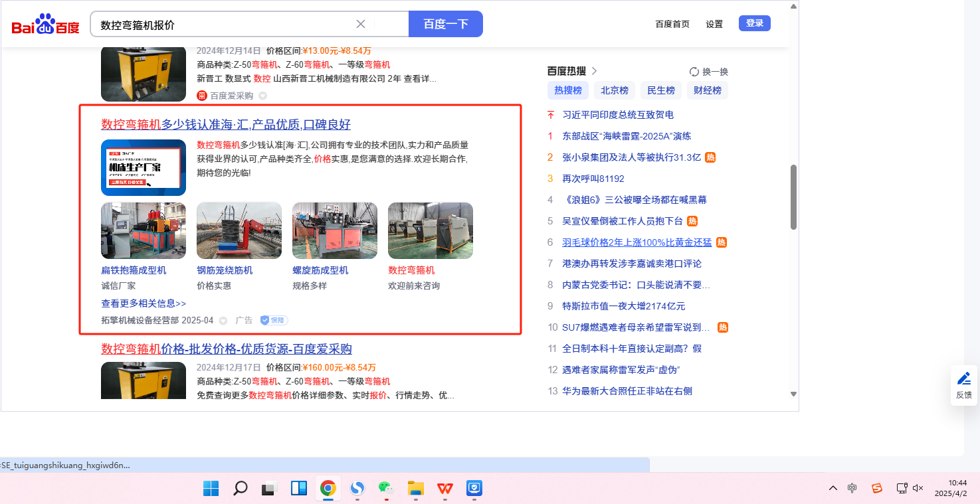Open File Explorer from the taskbar
The height and width of the screenshot is (504, 980).
click(x=415, y=488)
